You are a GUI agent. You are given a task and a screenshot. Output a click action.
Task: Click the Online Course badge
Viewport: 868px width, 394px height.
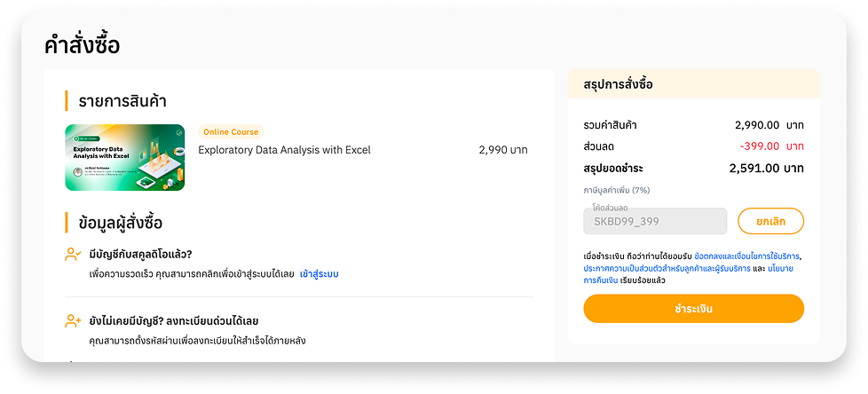pos(231,132)
